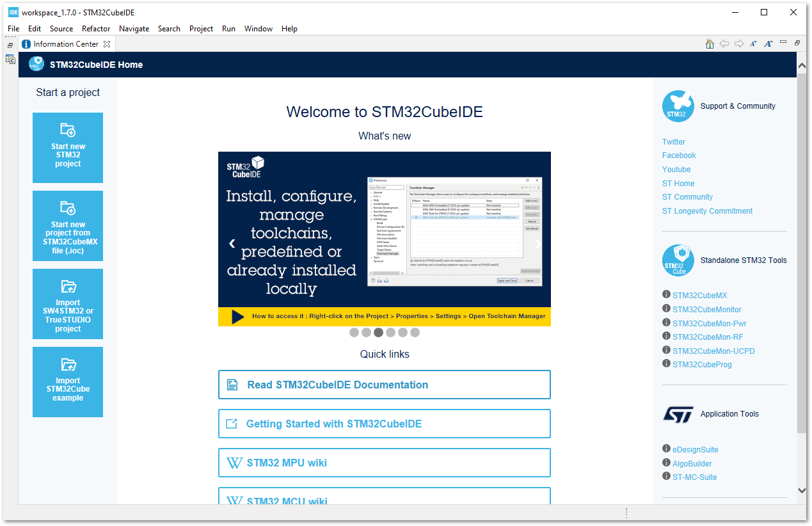The height and width of the screenshot is (526, 812).
Task: Open the STM32CubeMX tool link
Action: click(x=700, y=296)
